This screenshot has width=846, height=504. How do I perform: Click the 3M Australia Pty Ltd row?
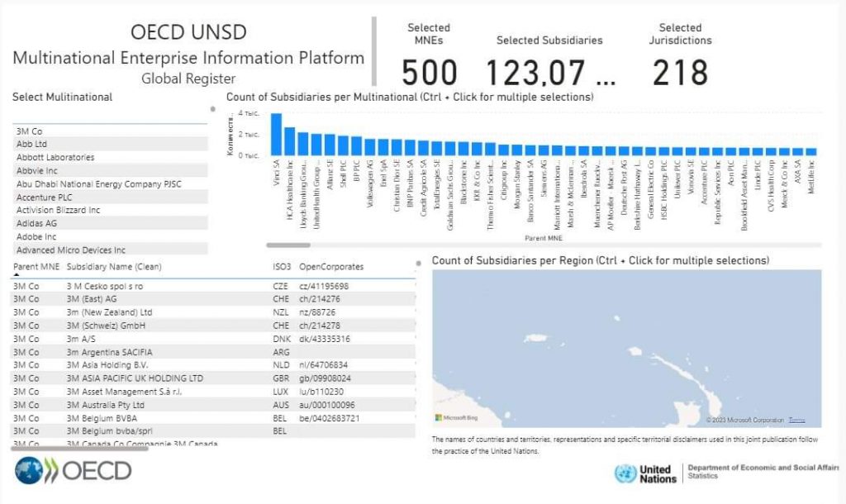[x=213, y=405]
